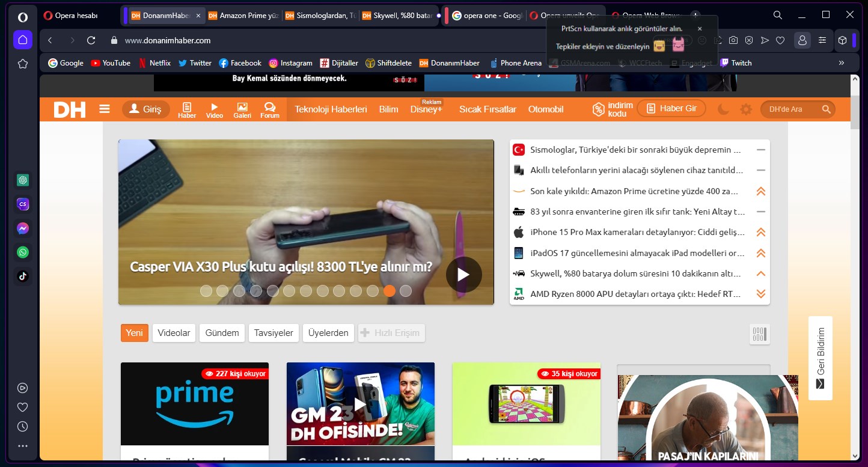
Task: Collapse the purple tab island handle
Action: 126,16
